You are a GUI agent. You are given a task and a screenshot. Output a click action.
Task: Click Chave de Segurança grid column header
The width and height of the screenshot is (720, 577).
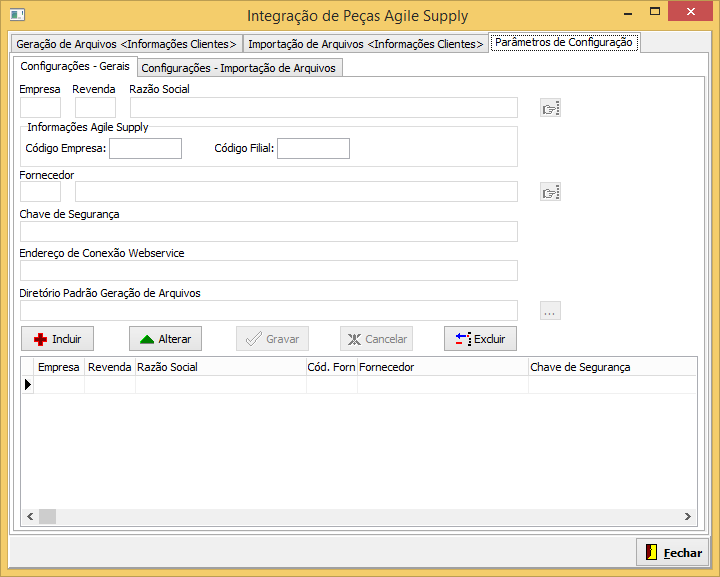(x=613, y=367)
